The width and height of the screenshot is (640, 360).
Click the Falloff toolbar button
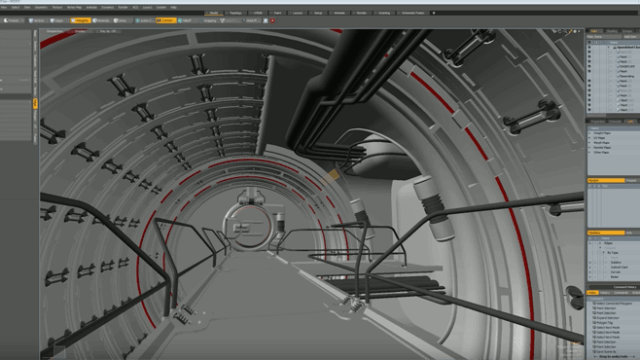click(x=185, y=20)
